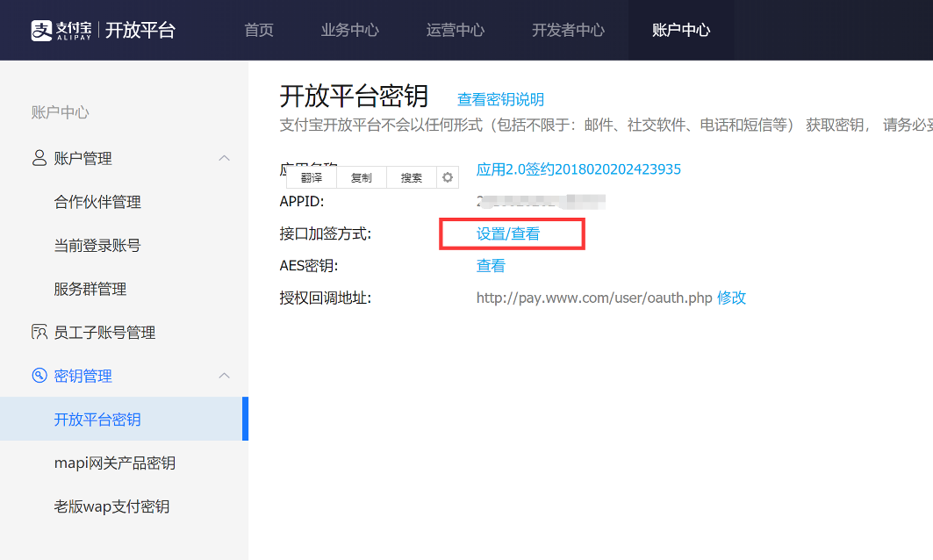This screenshot has width=933, height=560.
Task: Click 修改 beside the callback URL
Action: click(733, 298)
